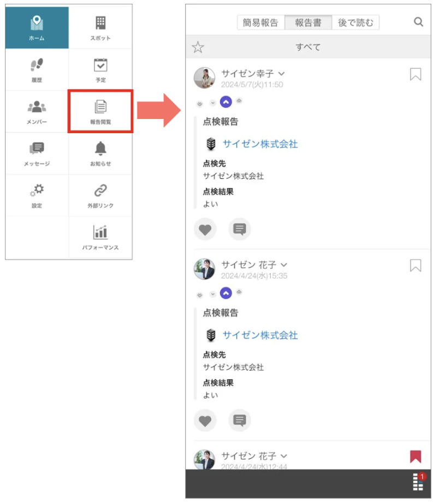Image resolution: width=439 pixels, height=504 pixels.
Task: Like サイゼン幸子's report with the heart
Action: pos(205,229)
